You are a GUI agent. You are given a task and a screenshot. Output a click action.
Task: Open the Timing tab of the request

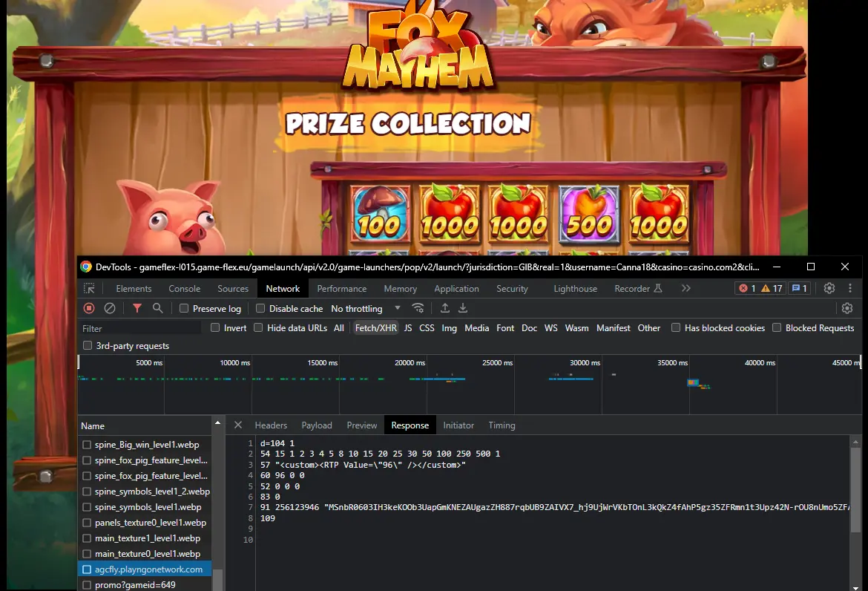(502, 425)
